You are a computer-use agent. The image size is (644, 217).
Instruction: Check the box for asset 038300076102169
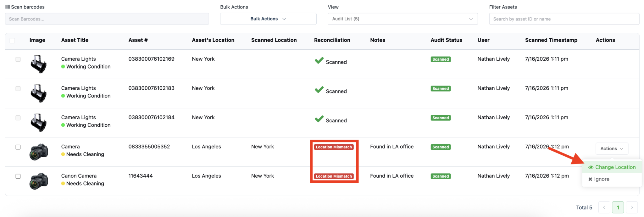point(18,59)
